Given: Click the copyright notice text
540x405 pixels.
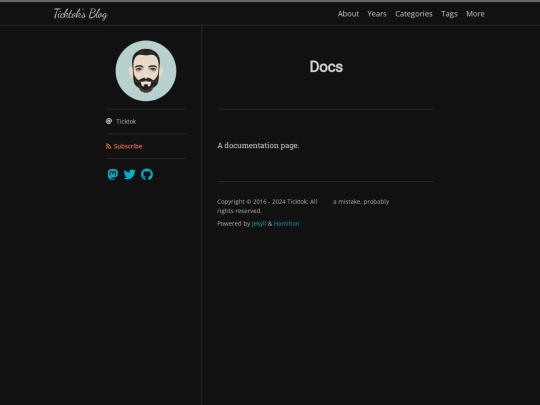Looking at the screenshot, I should click(267, 206).
